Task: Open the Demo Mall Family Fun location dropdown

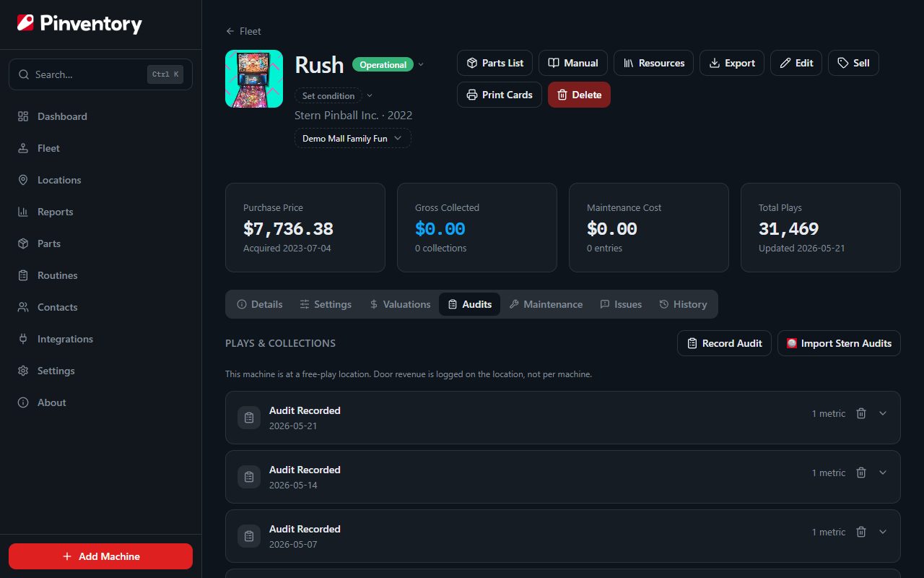Action: tap(352, 138)
